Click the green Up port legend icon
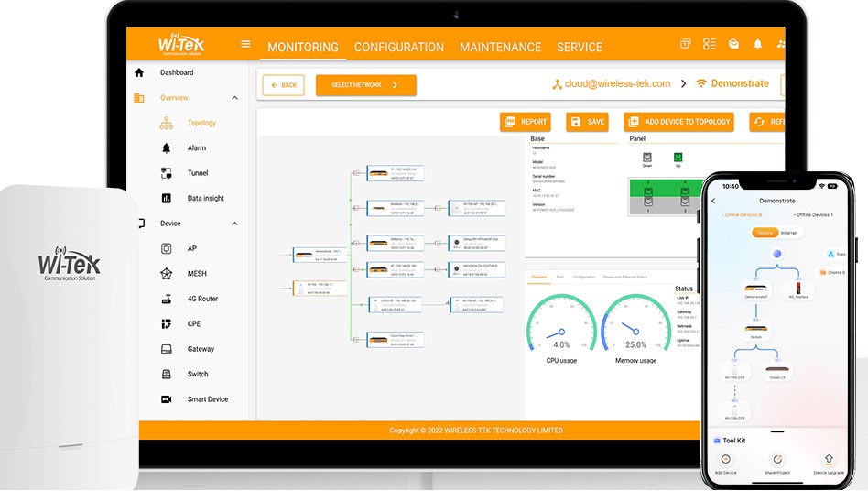The image size is (868, 491). coord(678,158)
